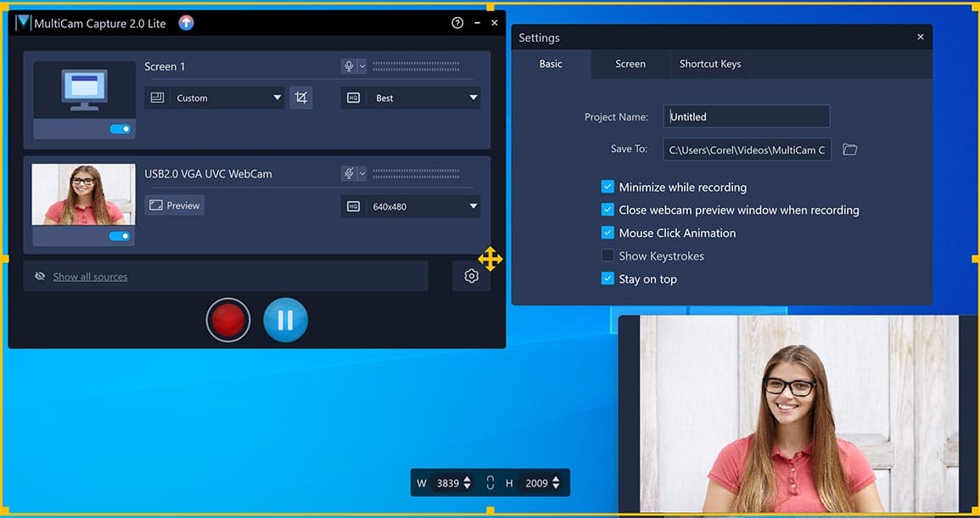
Task: Click the crop capture area icon
Action: (x=300, y=98)
